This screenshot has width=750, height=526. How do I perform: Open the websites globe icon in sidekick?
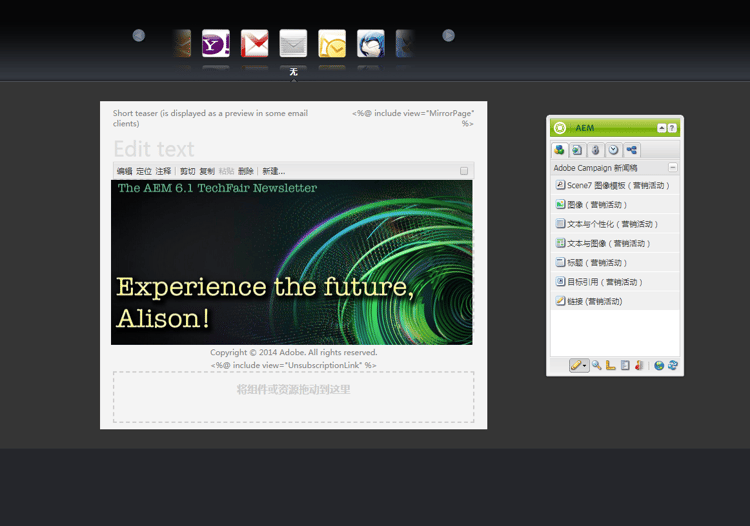pos(659,365)
